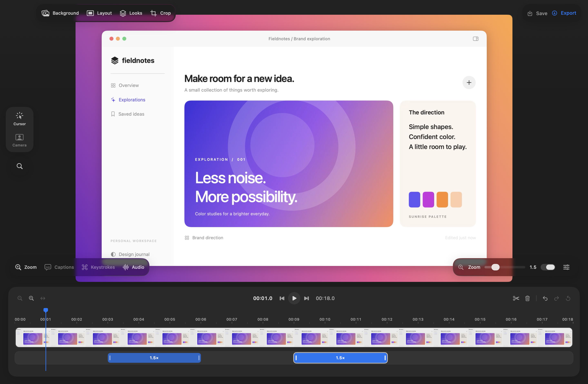Switch to the Audio tab
The image size is (588, 384).
coord(133,267)
